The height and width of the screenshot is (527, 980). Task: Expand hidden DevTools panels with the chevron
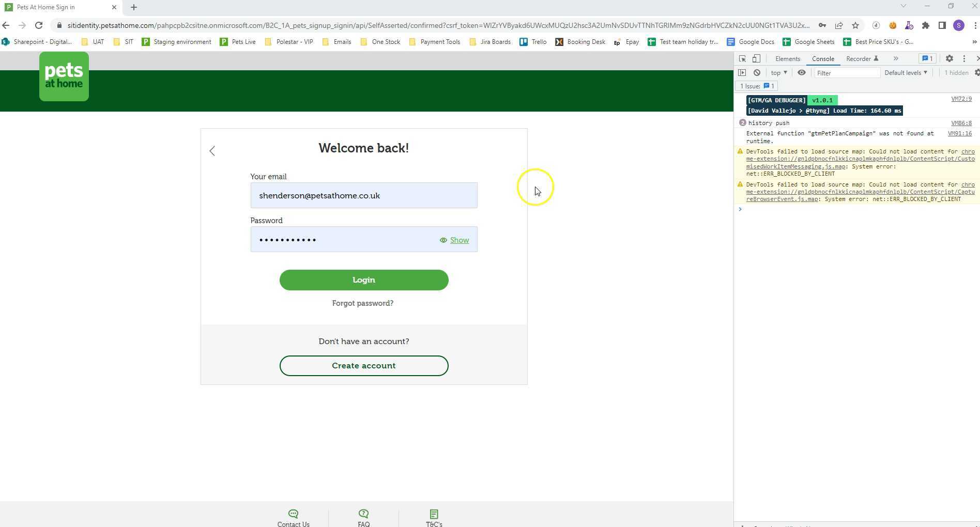click(x=896, y=59)
